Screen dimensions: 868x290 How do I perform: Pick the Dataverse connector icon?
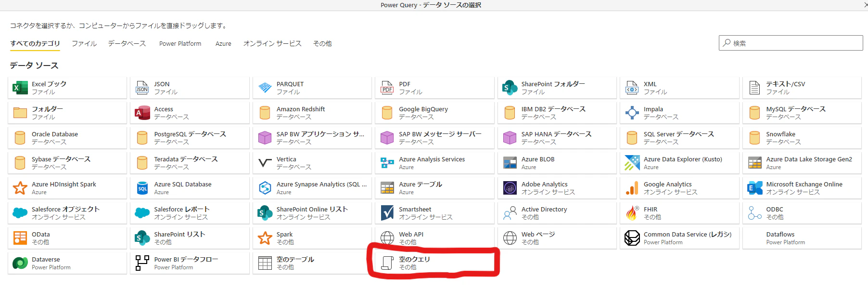[20, 263]
